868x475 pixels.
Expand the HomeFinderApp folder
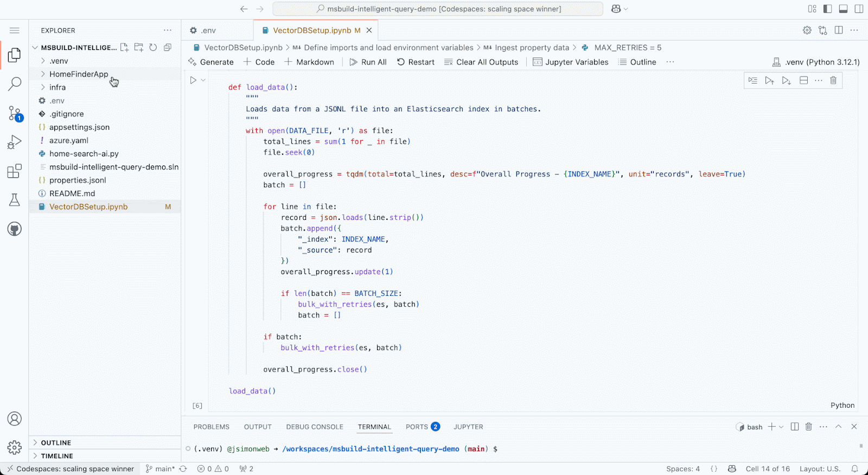click(x=79, y=74)
